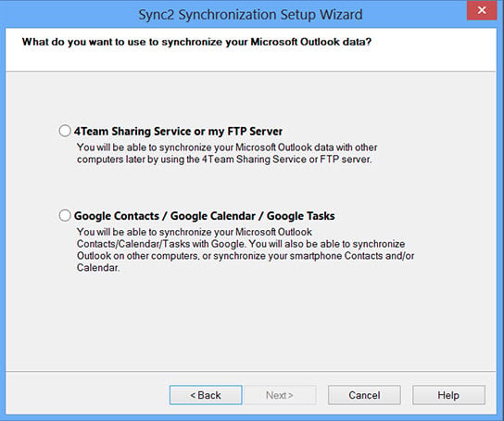
Task: Select the 4Team Sharing Service radio button
Action: pos(65,131)
